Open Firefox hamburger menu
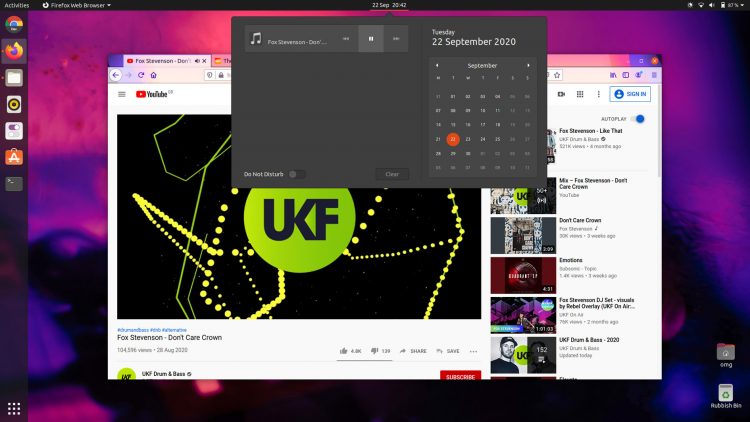This screenshot has width=750, height=422. pyautogui.click(x=654, y=75)
